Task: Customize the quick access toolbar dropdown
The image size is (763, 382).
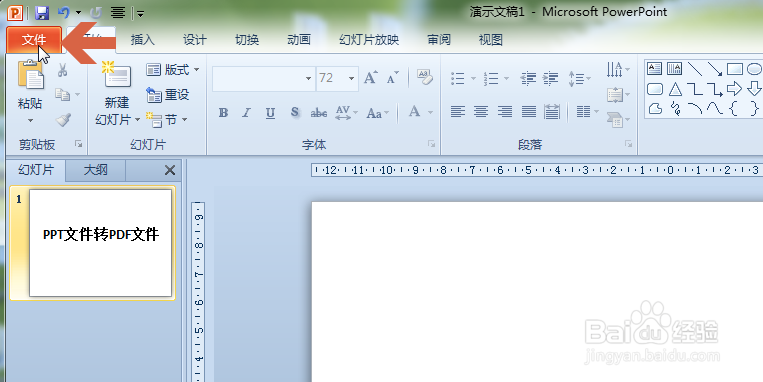Action: click(x=140, y=14)
